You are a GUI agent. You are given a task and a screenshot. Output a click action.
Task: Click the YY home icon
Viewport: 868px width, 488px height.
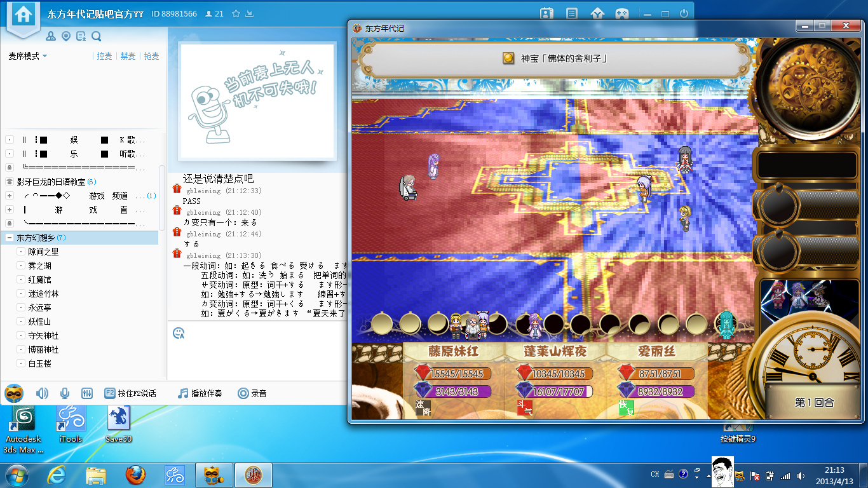pyautogui.click(x=24, y=15)
